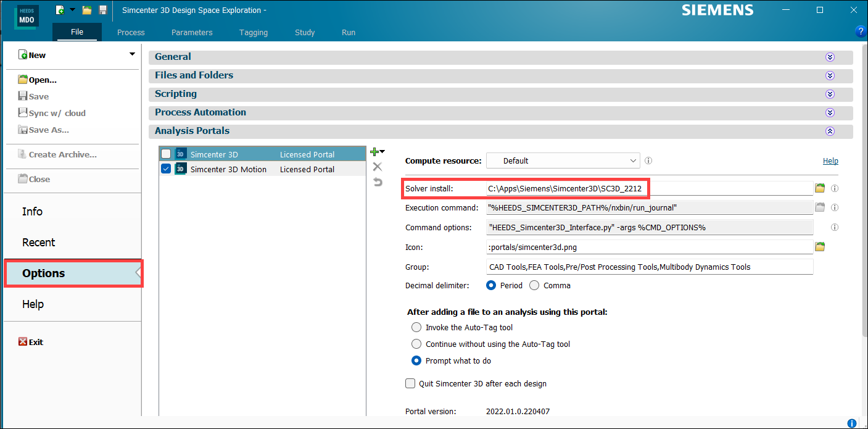Click the Help link

coord(830,160)
